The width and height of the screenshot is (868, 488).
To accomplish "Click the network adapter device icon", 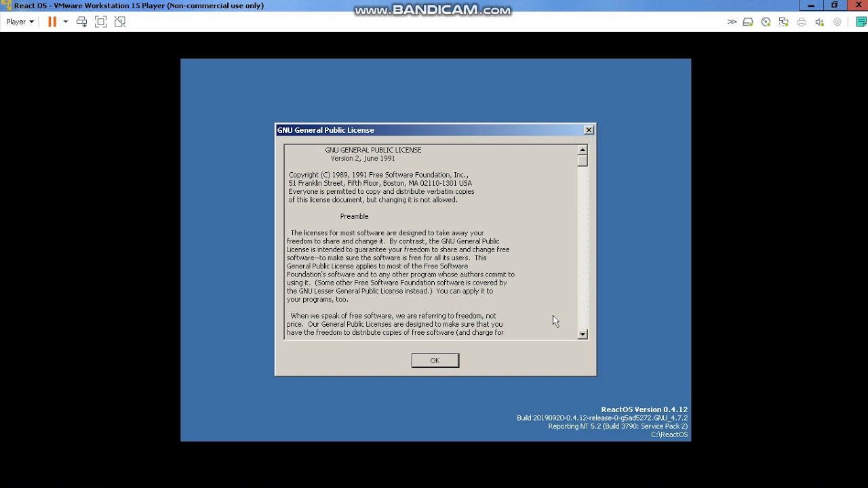I will coord(783,22).
